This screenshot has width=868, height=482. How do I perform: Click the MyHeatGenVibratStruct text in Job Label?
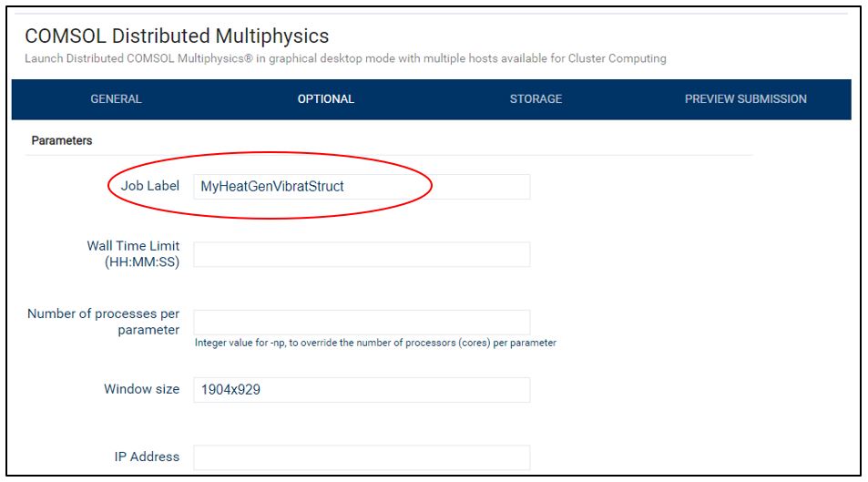coord(271,187)
